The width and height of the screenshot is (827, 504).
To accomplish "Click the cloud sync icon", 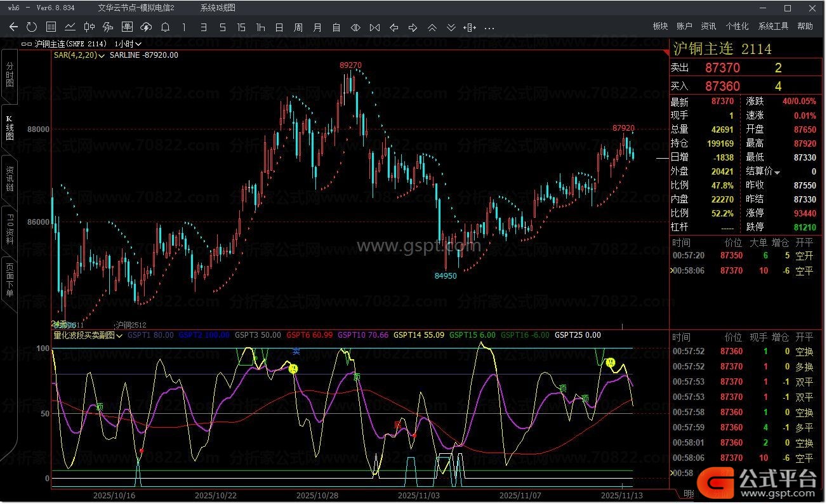I will tap(146, 27).
